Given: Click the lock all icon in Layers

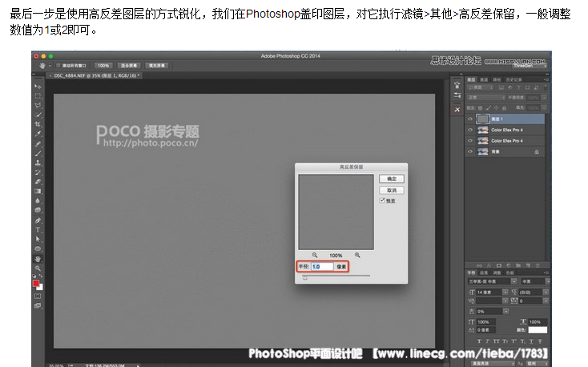Looking at the screenshot, I should point(505,107).
